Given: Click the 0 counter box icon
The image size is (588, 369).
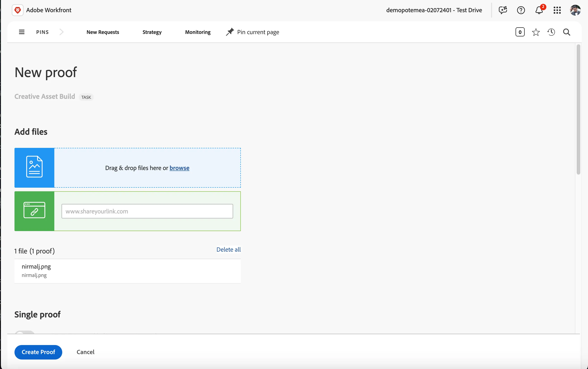Looking at the screenshot, I should pos(520,32).
